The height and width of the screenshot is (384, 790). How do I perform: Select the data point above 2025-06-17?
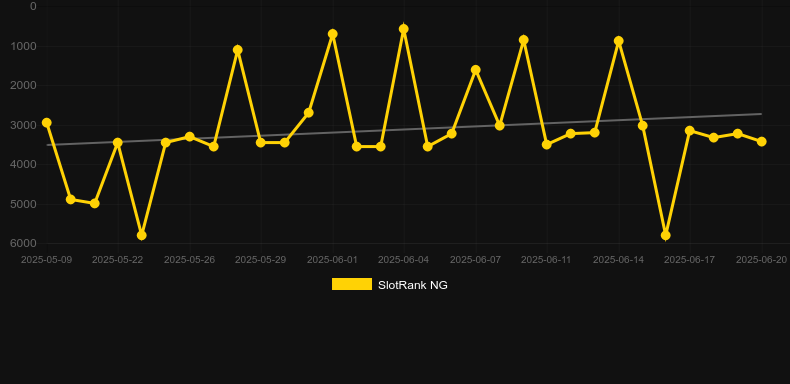(690, 131)
